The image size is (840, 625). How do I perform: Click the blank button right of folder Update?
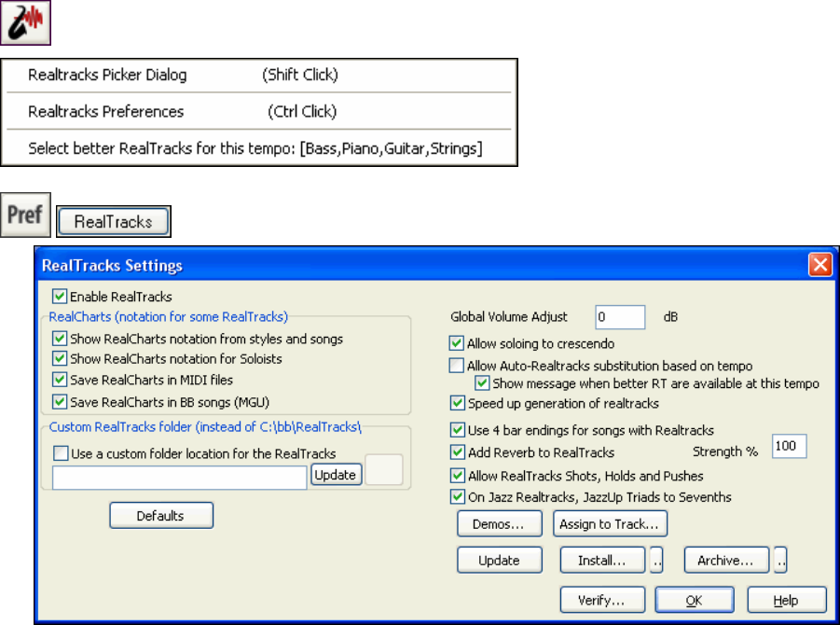click(x=383, y=470)
